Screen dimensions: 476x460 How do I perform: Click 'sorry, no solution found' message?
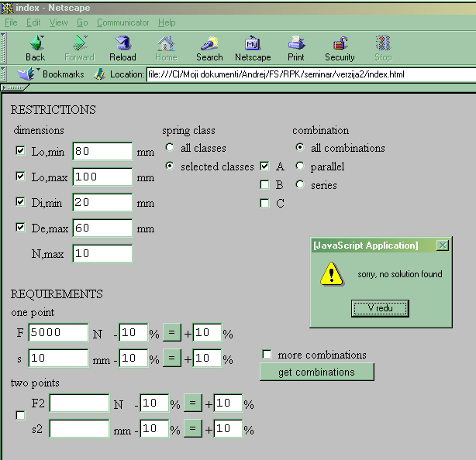(400, 274)
